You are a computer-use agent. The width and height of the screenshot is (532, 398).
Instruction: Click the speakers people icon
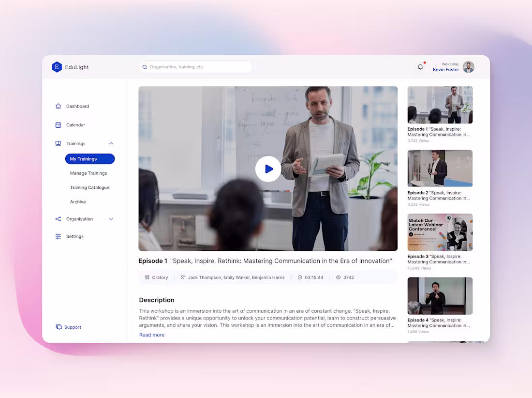[x=183, y=277]
